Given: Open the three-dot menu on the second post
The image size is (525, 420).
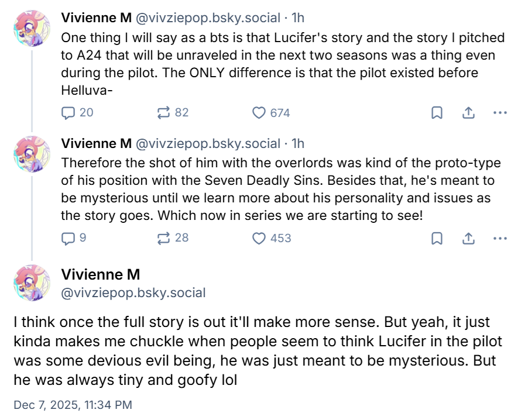Looking at the screenshot, I should [x=500, y=237].
